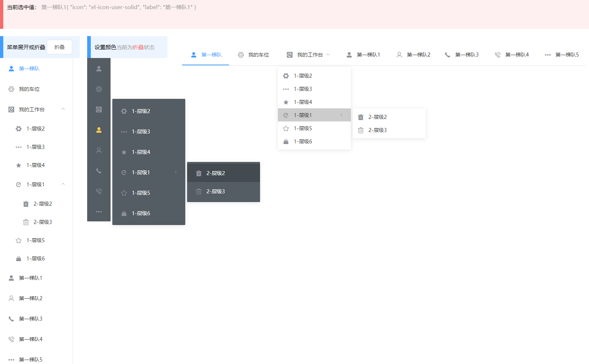This screenshot has width=589, height=364.
Task: Open 第一梯队1 in the horizontal menu
Action: coord(363,55)
